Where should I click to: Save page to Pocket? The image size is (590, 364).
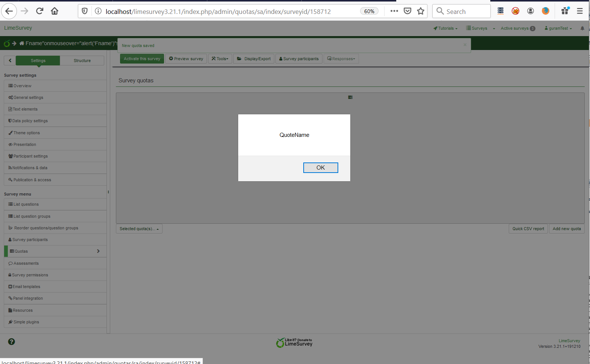click(x=408, y=11)
